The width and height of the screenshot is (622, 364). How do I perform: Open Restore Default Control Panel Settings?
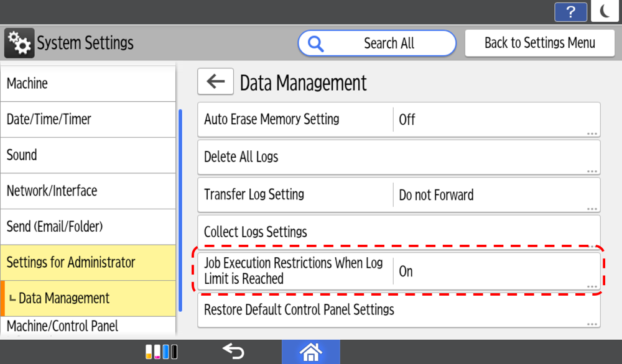pos(398,309)
